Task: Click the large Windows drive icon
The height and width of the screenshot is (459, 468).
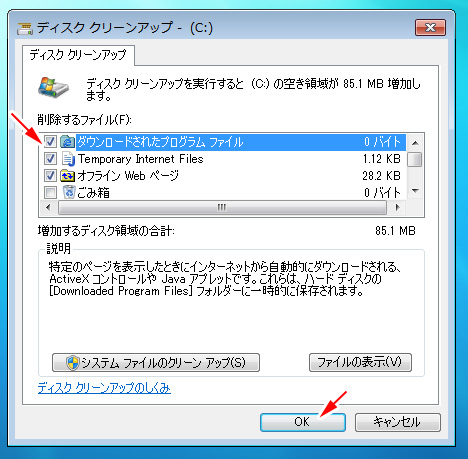Action: click(x=53, y=87)
